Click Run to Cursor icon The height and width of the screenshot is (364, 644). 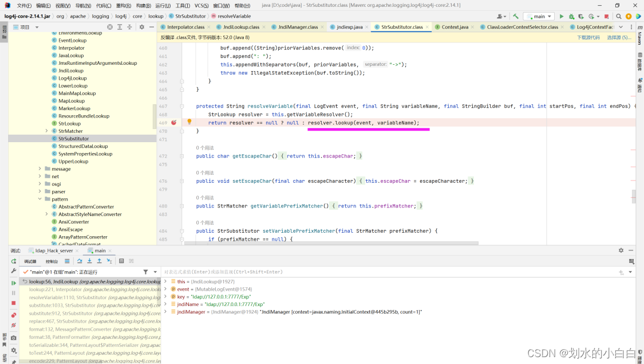click(x=109, y=261)
